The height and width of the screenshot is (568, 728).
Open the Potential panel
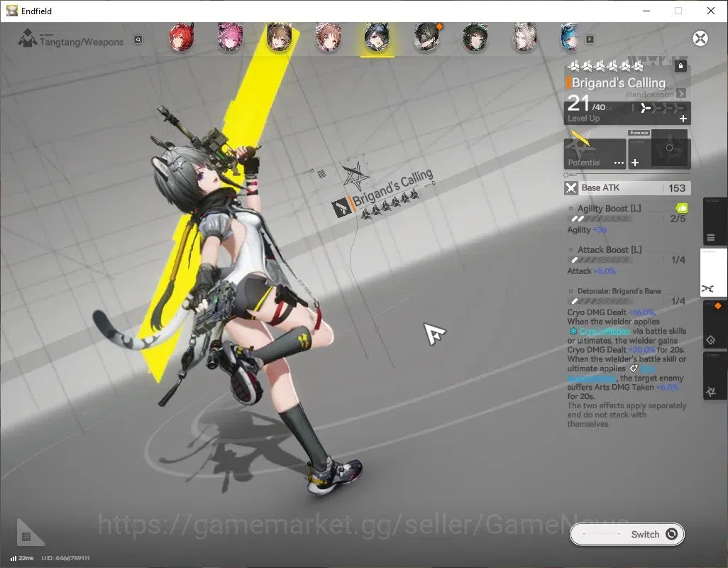click(x=595, y=153)
